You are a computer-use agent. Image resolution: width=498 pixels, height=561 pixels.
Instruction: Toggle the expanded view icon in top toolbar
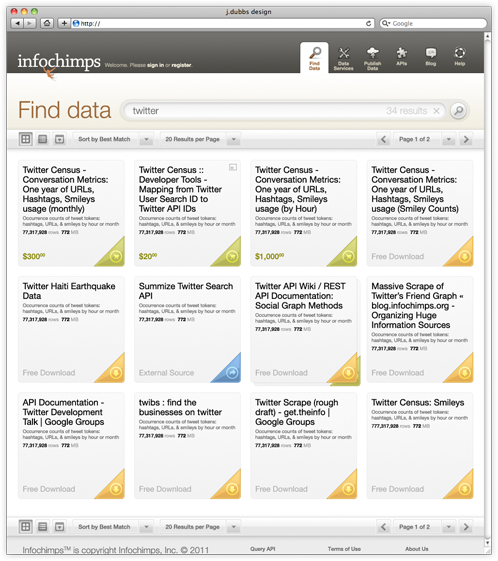coord(59,139)
